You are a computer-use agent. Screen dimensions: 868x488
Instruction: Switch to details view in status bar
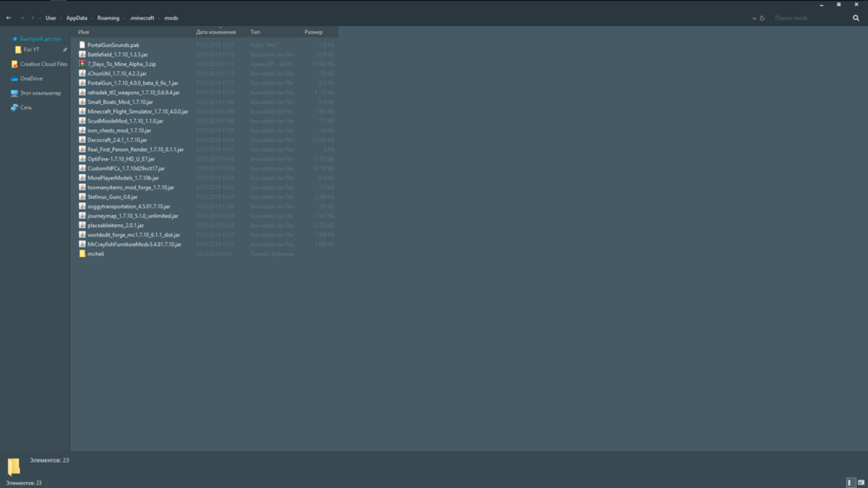(x=851, y=483)
